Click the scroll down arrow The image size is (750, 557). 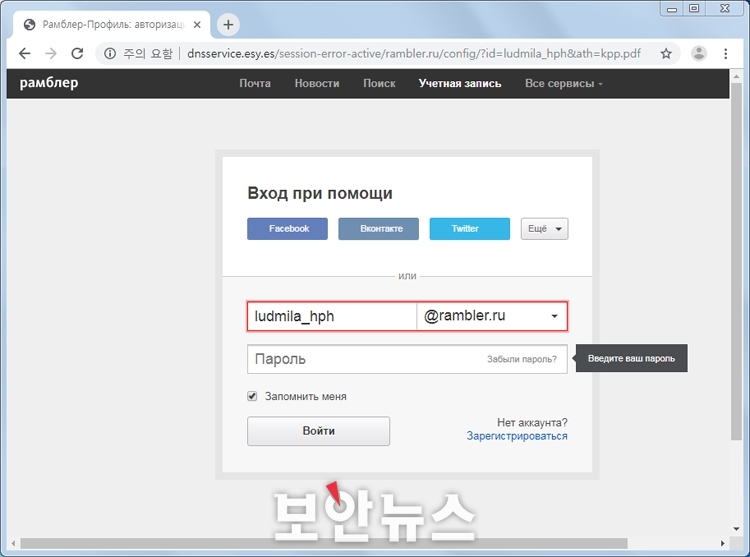(x=736, y=529)
